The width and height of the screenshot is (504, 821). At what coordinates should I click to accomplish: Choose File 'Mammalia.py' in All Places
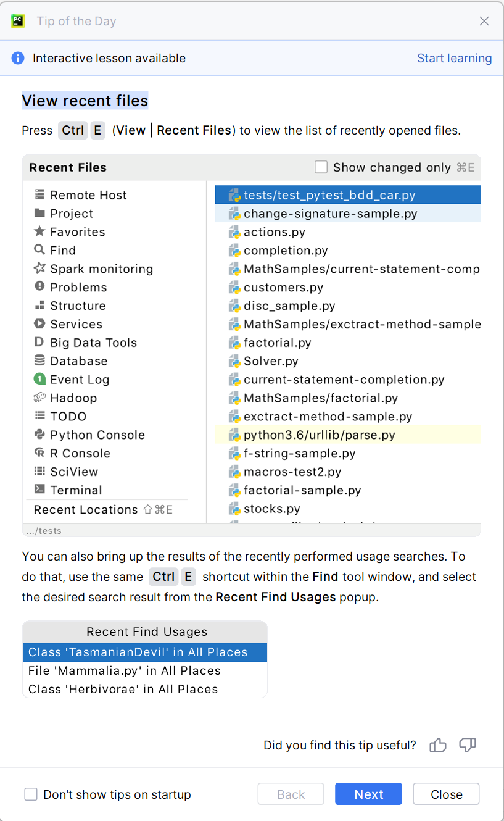(x=125, y=671)
